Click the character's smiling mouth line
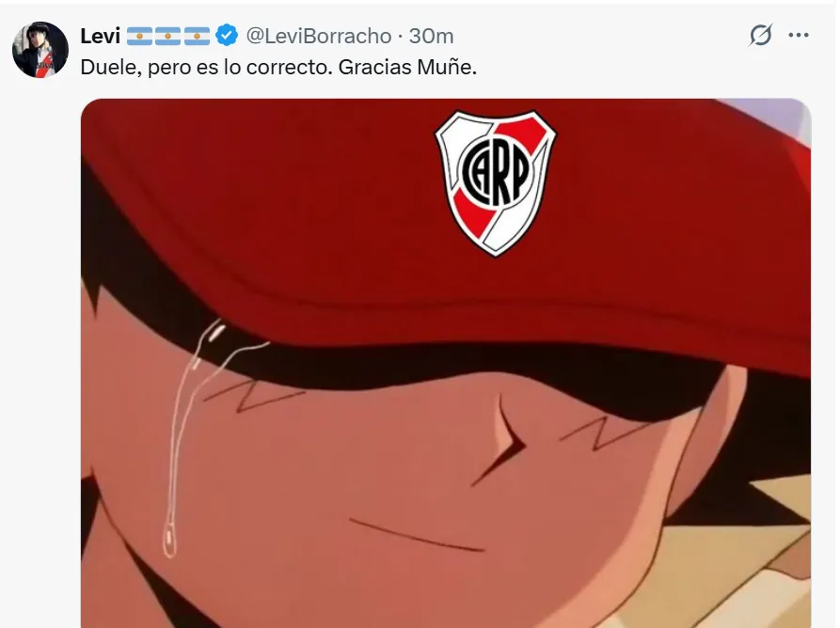Screen dimensions: 840x628 coord(417,534)
